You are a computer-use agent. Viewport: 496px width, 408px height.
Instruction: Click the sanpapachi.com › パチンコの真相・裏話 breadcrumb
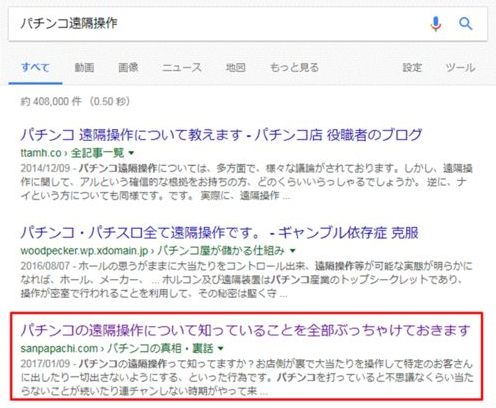tap(117, 349)
